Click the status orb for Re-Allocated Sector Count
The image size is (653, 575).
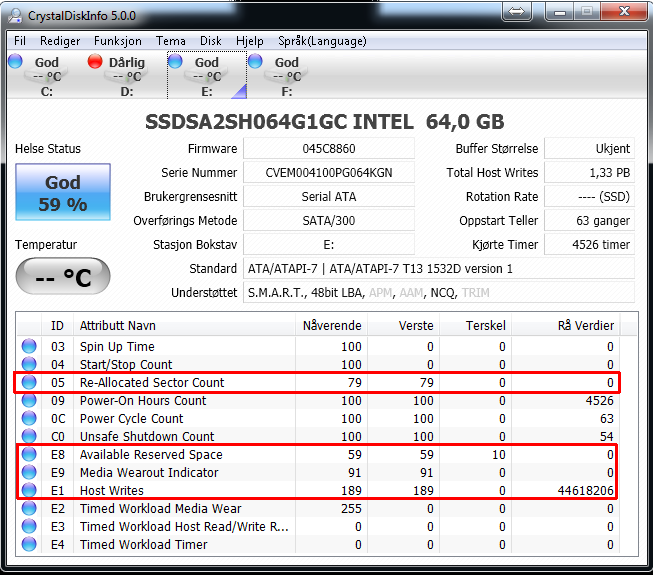click(x=29, y=382)
